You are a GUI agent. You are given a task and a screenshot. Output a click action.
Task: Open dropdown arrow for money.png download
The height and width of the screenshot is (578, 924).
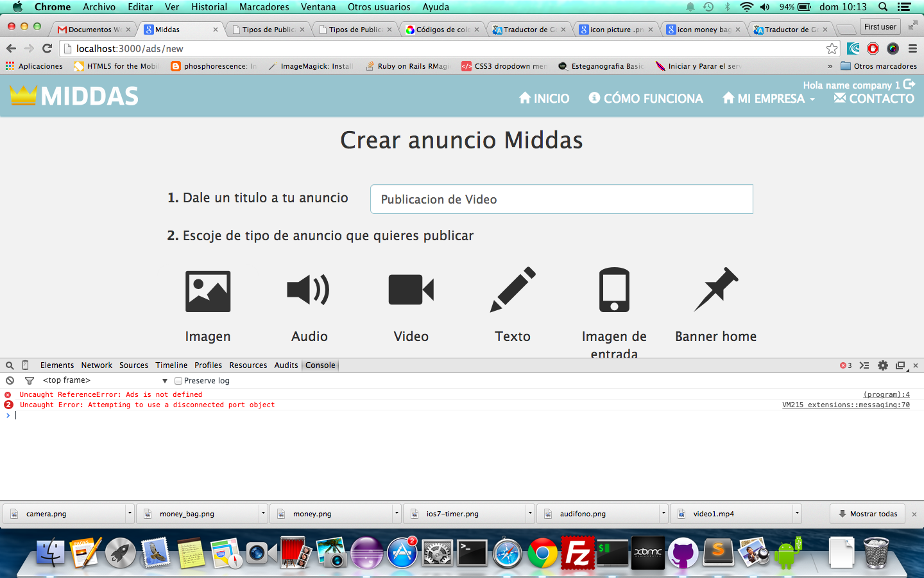(x=397, y=514)
